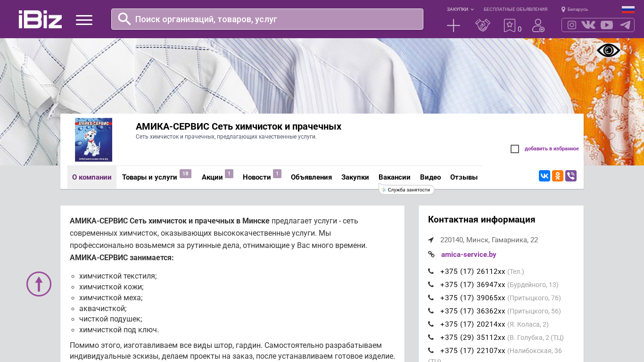Reveal phone number +375 (17) 26112xx
This screenshot has width=644, height=362.
pos(473,271)
